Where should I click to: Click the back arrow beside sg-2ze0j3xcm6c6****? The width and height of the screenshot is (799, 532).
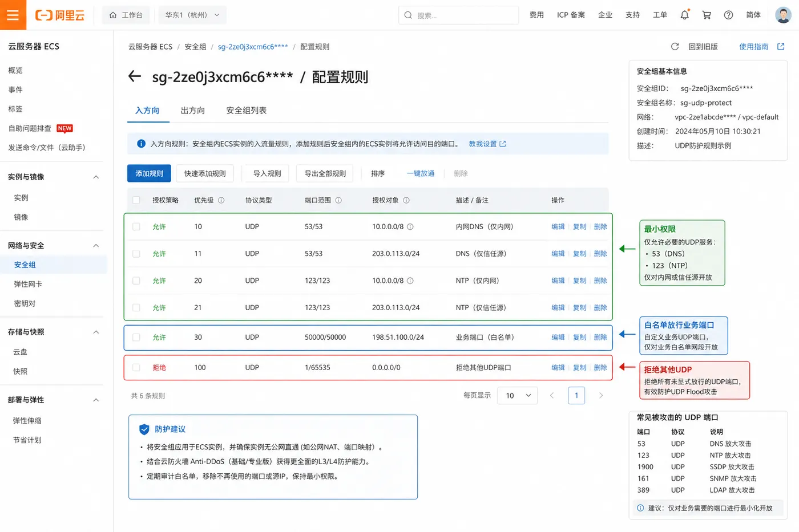pos(135,76)
